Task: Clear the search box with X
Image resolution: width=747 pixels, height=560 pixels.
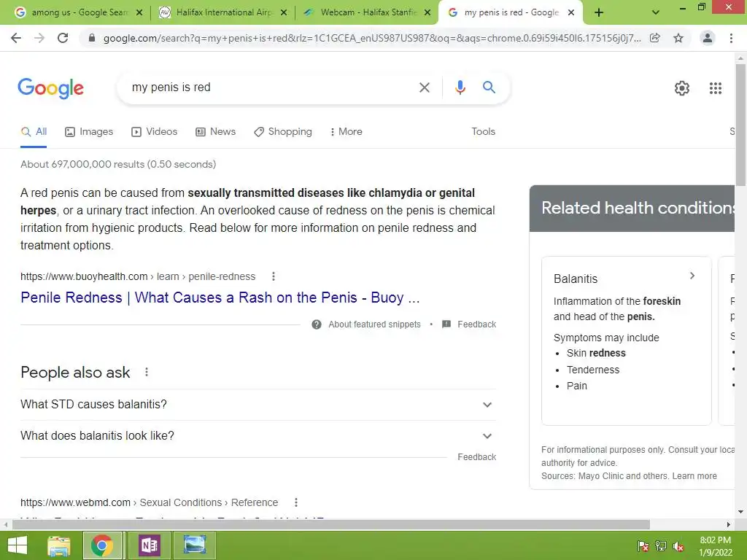Action: (x=424, y=87)
